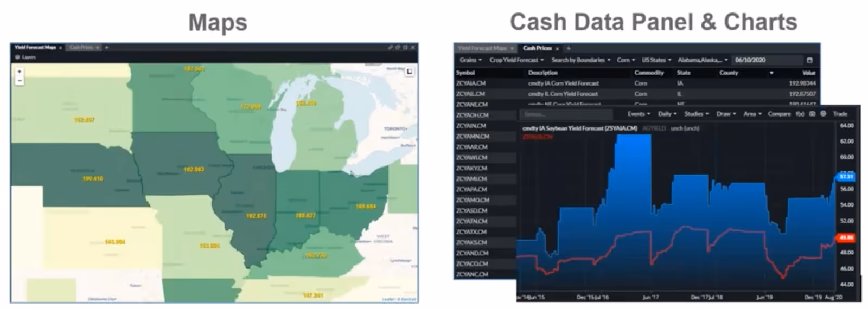Viewport: 868px width, 309px height.
Task: Open chart settings gear icon
Action: (823, 114)
